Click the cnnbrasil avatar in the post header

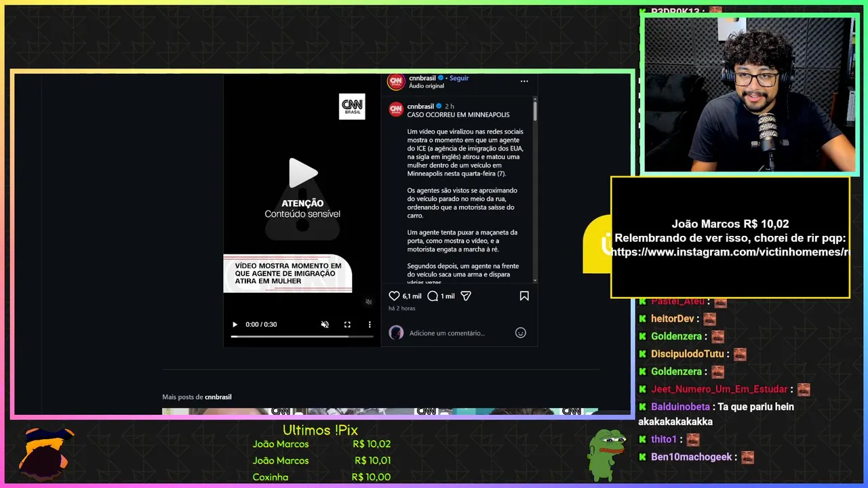tap(396, 82)
